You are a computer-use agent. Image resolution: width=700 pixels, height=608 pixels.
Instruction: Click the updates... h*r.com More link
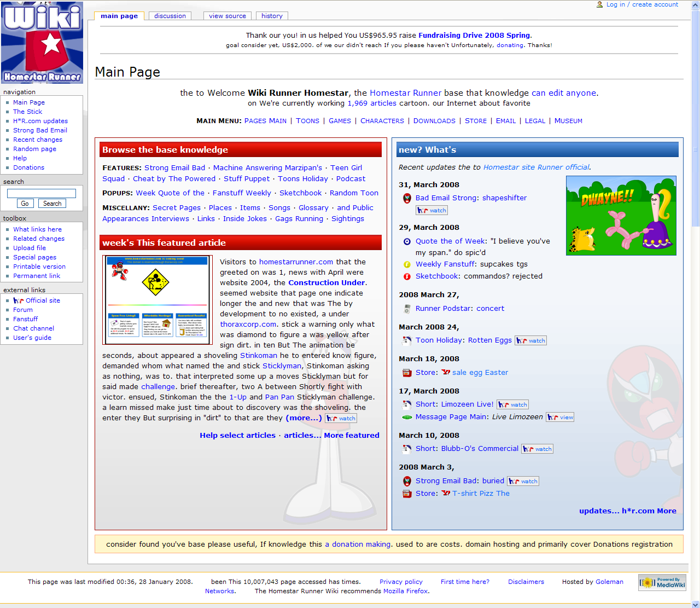coord(628,511)
